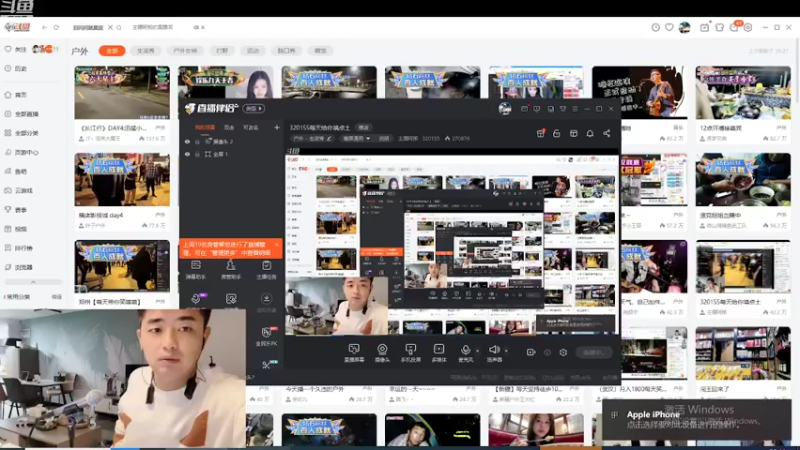Mute the 麦克风 microphone

(465, 353)
